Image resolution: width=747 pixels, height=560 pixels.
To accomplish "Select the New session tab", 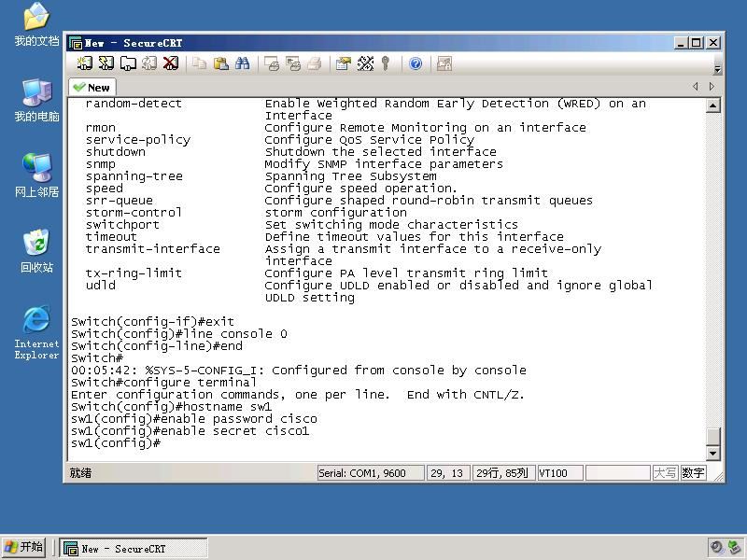I will pyautogui.click(x=92, y=88).
